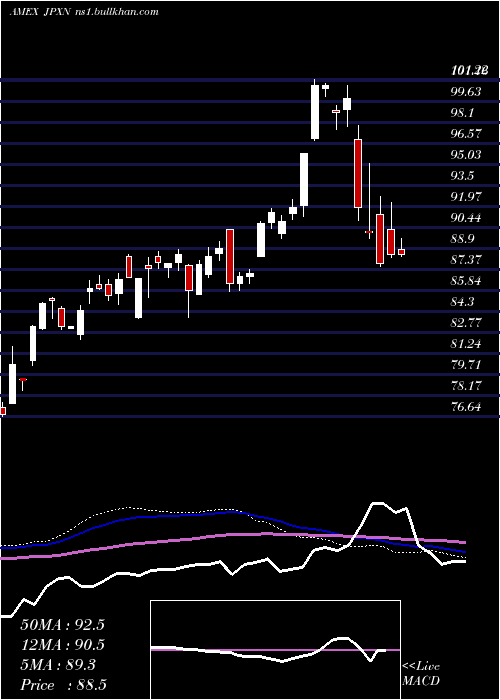The height and width of the screenshot is (700, 500).
Task: Click the 82.77 price axis label
Action: pyautogui.click(x=466, y=322)
